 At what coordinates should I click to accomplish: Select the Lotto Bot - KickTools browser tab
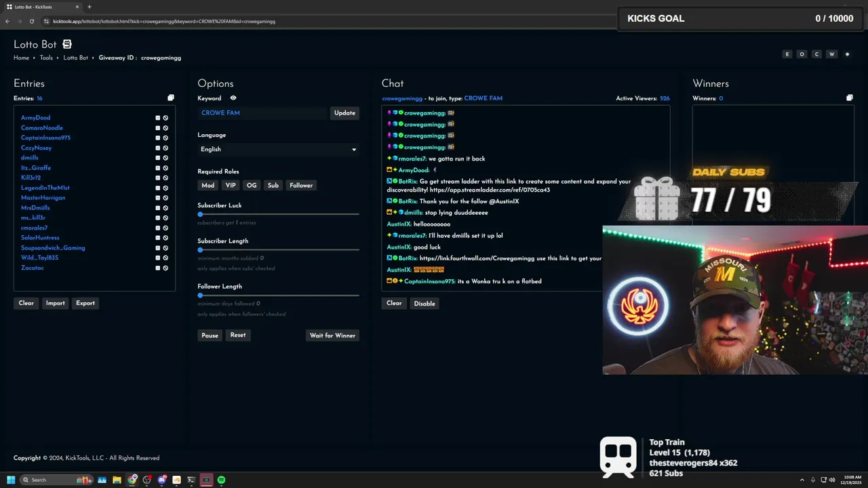click(42, 7)
